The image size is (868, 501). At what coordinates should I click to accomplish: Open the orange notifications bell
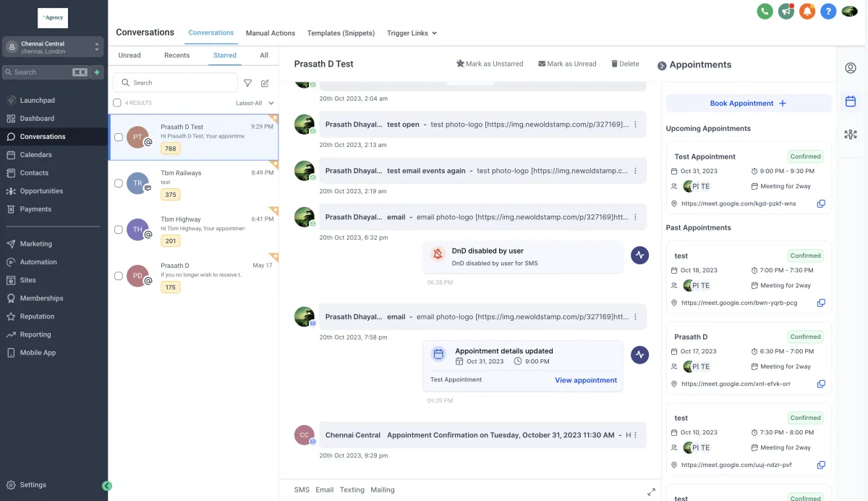tap(807, 11)
